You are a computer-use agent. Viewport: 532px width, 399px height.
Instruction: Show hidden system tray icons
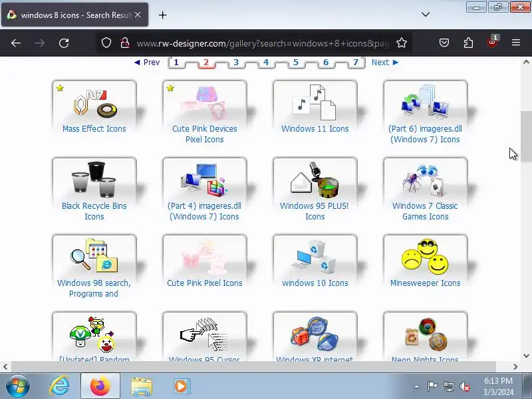tap(416, 386)
